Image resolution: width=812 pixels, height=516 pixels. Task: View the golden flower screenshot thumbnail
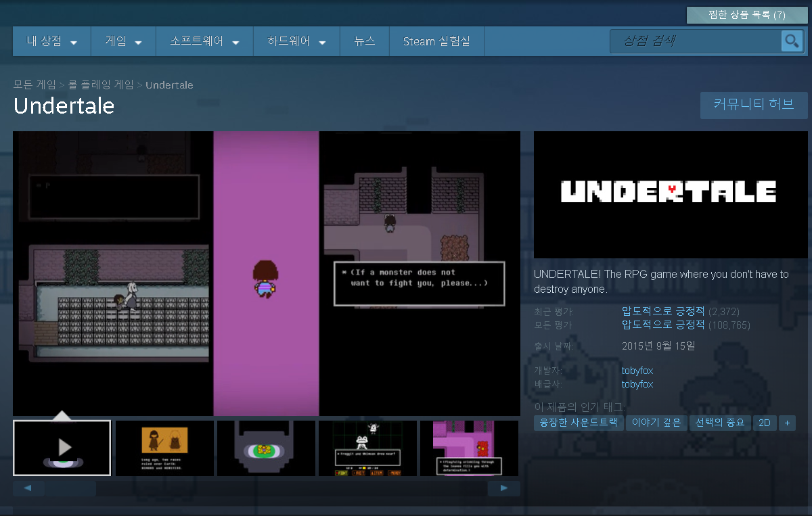266,448
